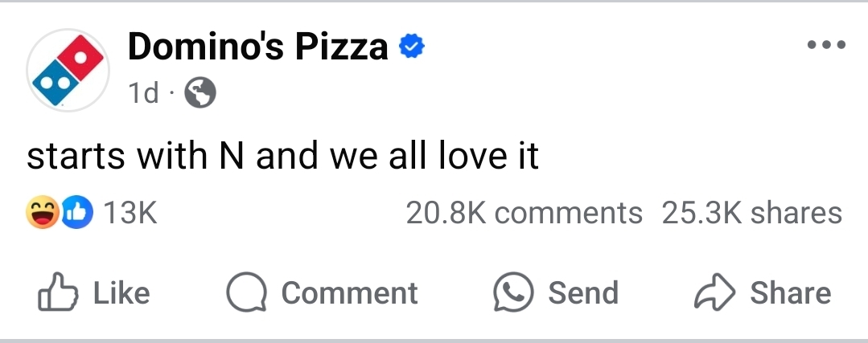View the 25.3K shares list

click(751, 213)
